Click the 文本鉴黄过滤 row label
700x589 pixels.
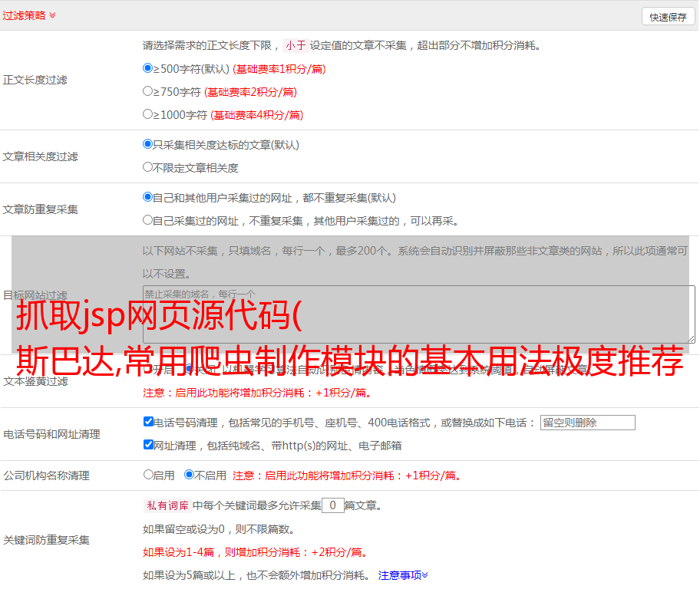pyautogui.click(x=36, y=381)
